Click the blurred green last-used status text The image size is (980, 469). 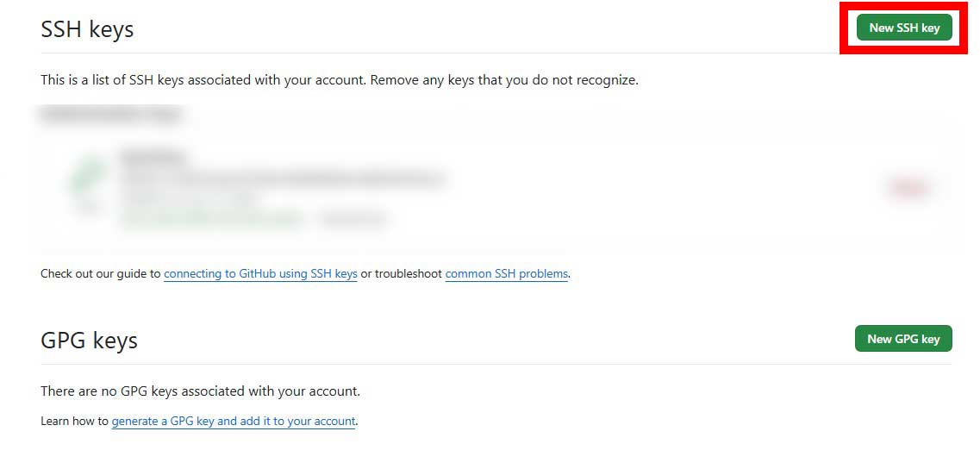[212, 220]
